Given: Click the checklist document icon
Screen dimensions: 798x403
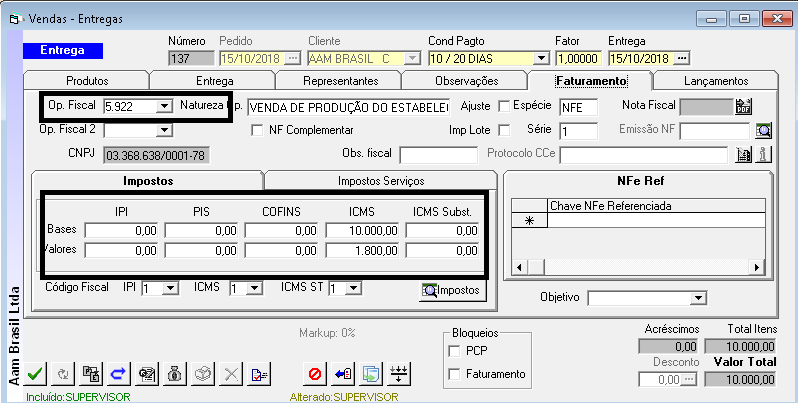Looking at the screenshot, I should tap(258, 374).
